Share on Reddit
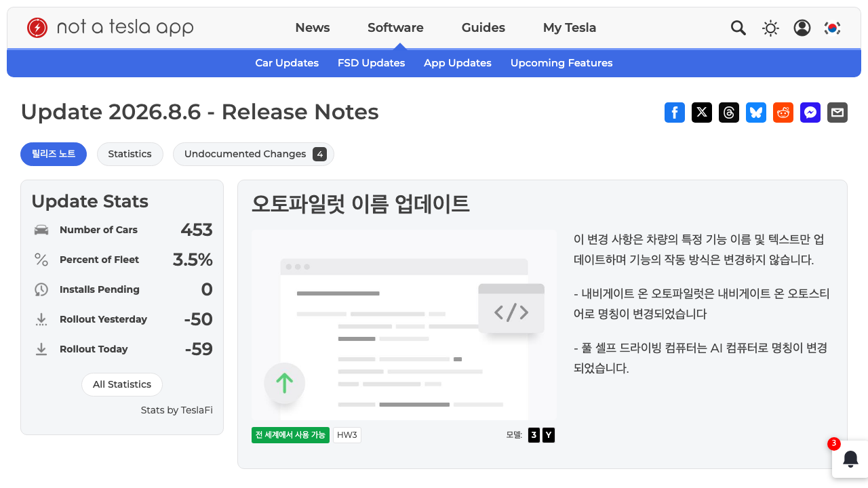868x488 pixels. pyautogui.click(x=783, y=113)
